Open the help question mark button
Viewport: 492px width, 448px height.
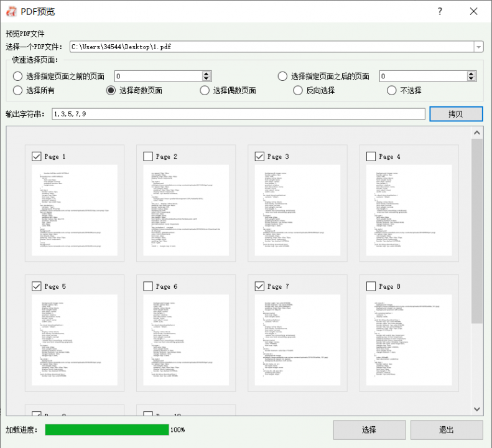point(440,11)
